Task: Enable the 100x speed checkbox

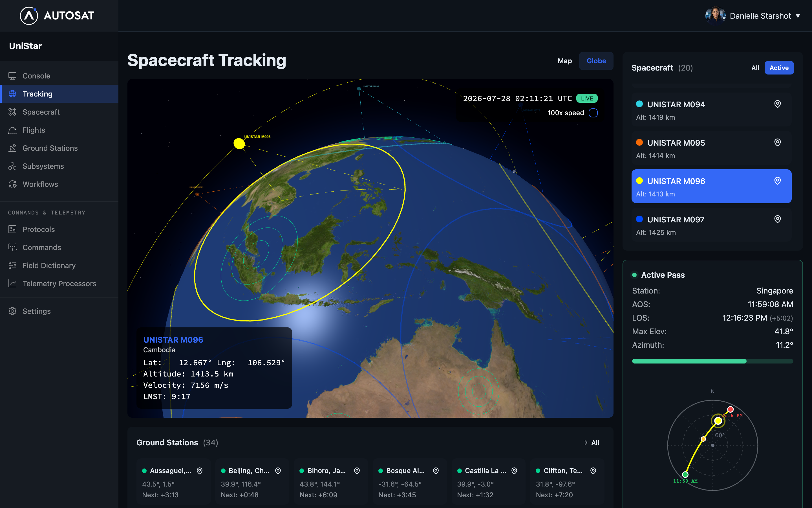Action: click(x=593, y=113)
